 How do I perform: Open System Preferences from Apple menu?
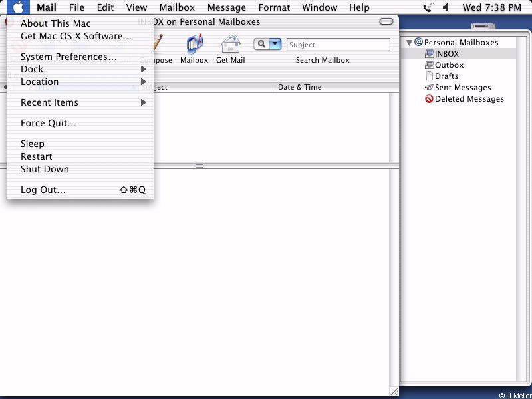point(80,57)
